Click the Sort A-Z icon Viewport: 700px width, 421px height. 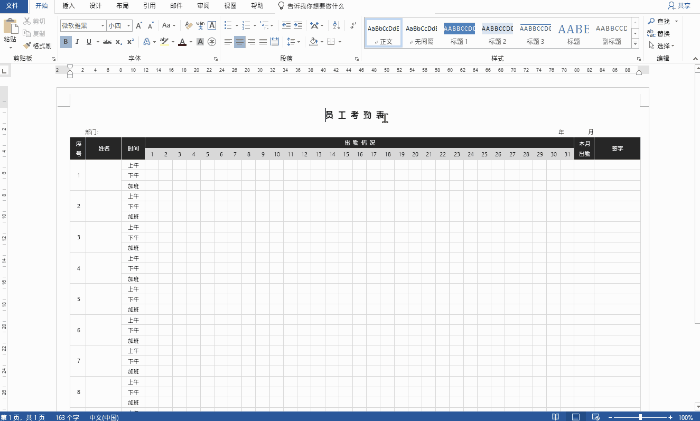336,26
